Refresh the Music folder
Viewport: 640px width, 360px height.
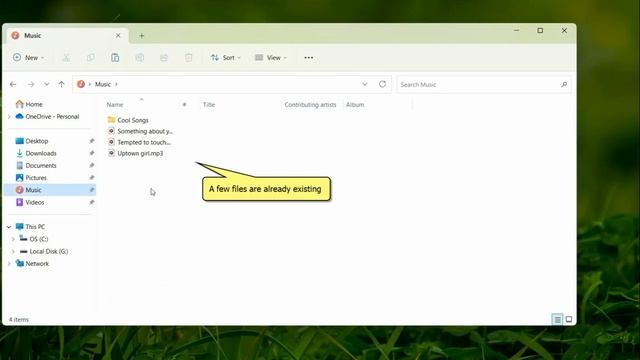[382, 84]
